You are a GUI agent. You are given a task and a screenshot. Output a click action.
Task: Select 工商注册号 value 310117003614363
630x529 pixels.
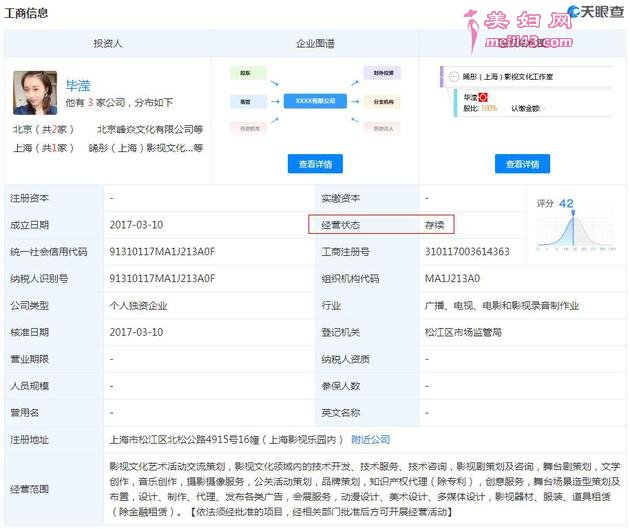point(467,252)
